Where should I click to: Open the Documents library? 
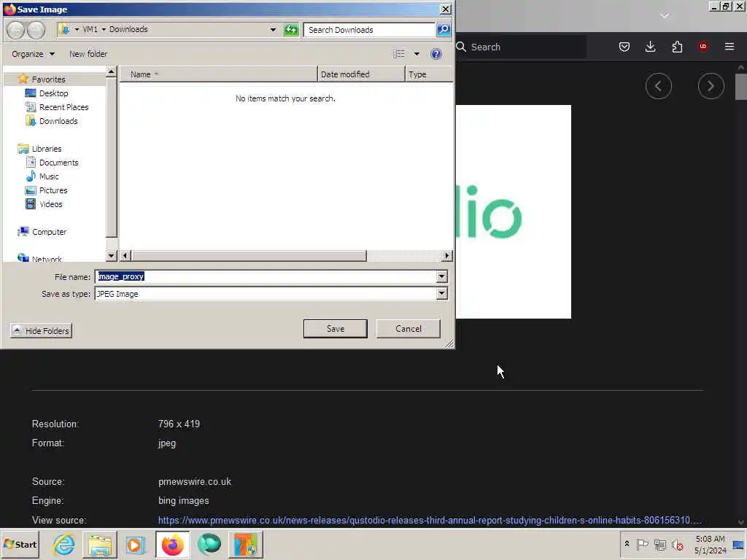click(58, 163)
